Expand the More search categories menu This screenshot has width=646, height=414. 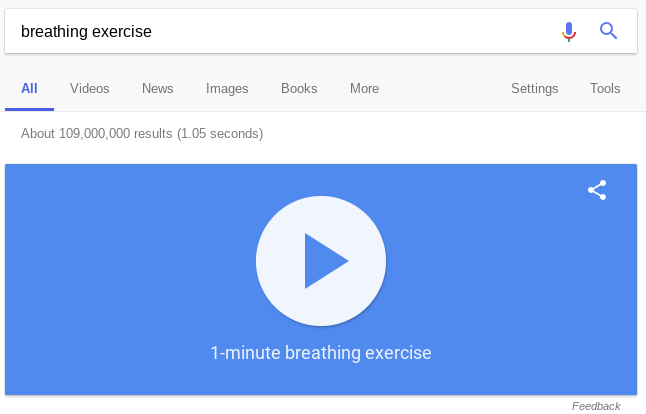[364, 89]
